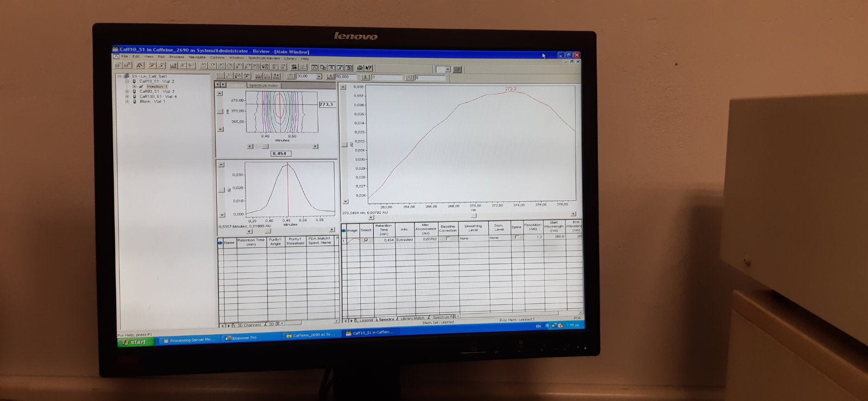The height and width of the screenshot is (401, 868).
Task: Switch to the Spectrum Index tab
Action: 264,85
